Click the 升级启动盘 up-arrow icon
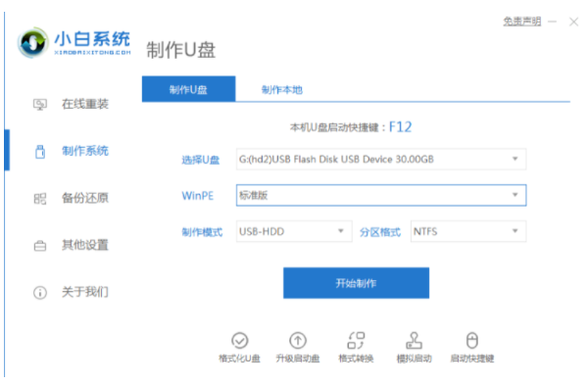This screenshot has height=384, width=588. (298, 341)
